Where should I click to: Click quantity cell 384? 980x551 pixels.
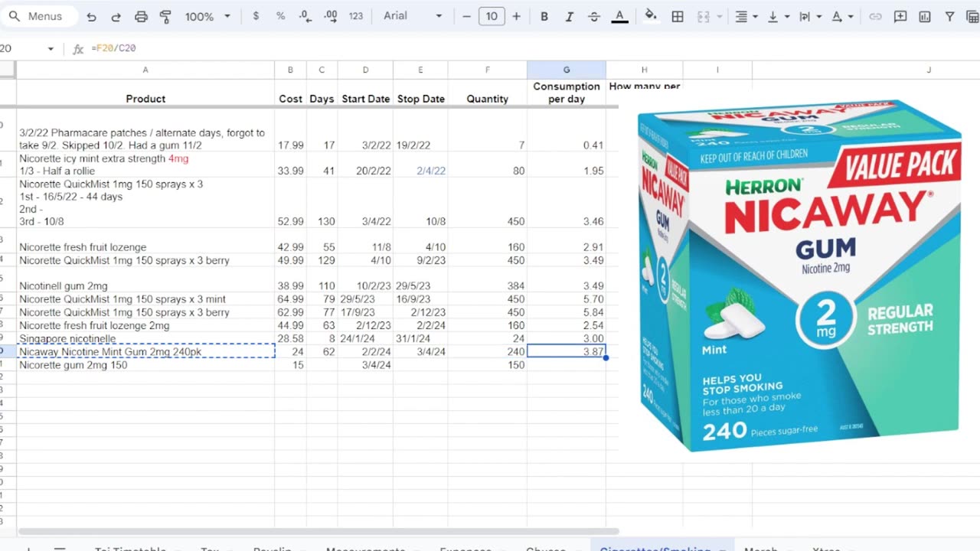click(x=488, y=279)
